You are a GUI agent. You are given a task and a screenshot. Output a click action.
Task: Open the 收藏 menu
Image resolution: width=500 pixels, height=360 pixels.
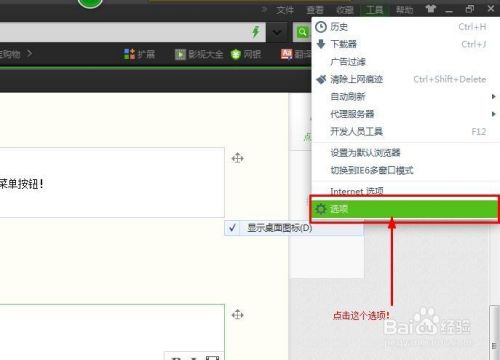point(345,10)
